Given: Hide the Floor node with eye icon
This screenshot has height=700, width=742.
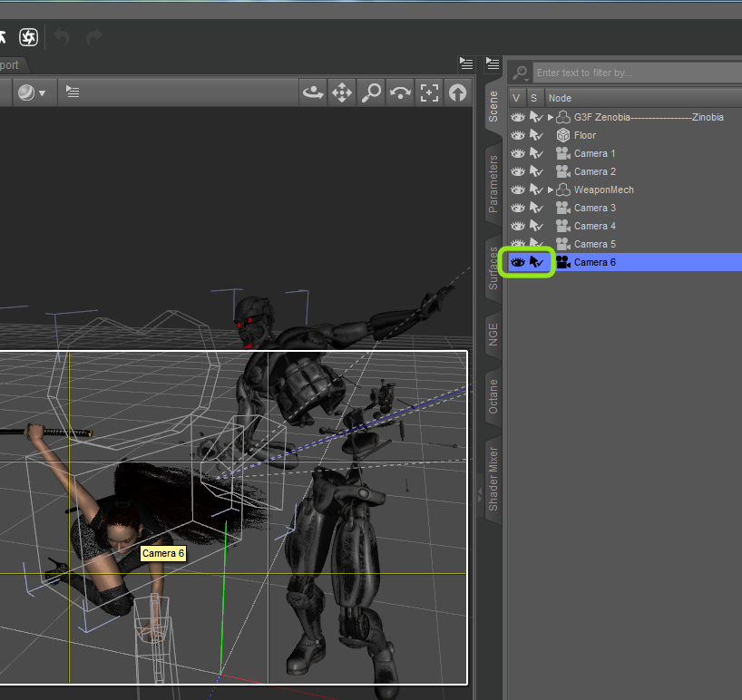Looking at the screenshot, I should point(518,135).
